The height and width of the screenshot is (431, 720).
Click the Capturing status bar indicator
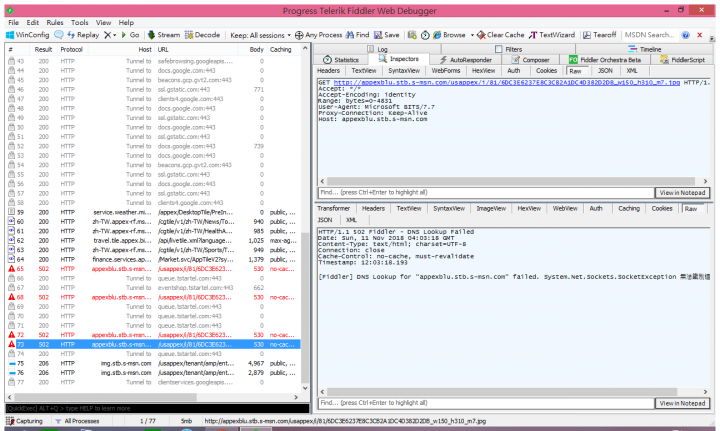[x=24, y=421]
